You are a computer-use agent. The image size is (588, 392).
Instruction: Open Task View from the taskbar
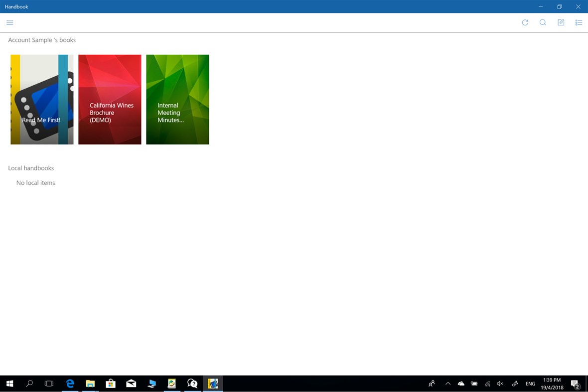coord(48,384)
